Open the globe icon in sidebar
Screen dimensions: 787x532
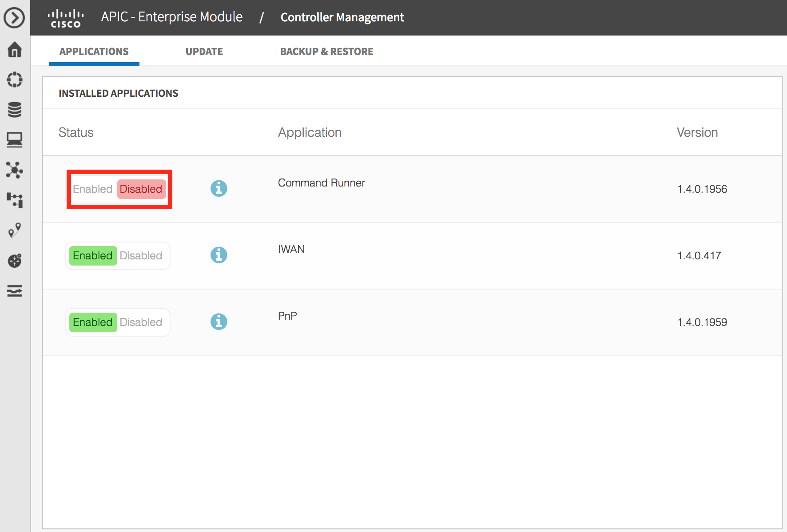(15, 261)
